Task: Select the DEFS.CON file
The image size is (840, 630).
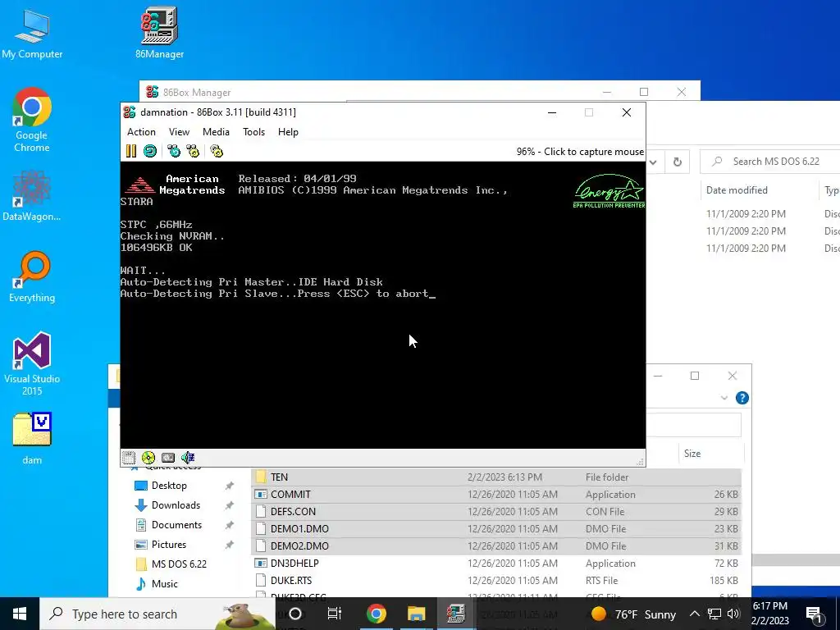Action: [496, 512]
